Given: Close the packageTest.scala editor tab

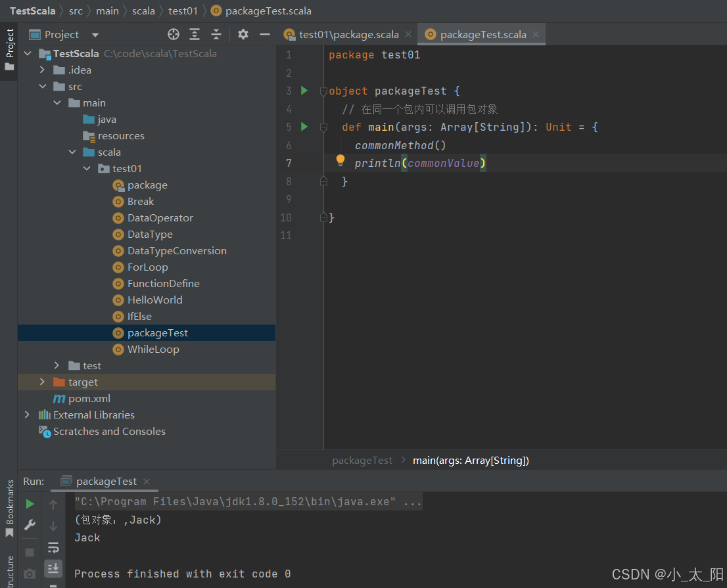Looking at the screenshot, I should point(536,34).
